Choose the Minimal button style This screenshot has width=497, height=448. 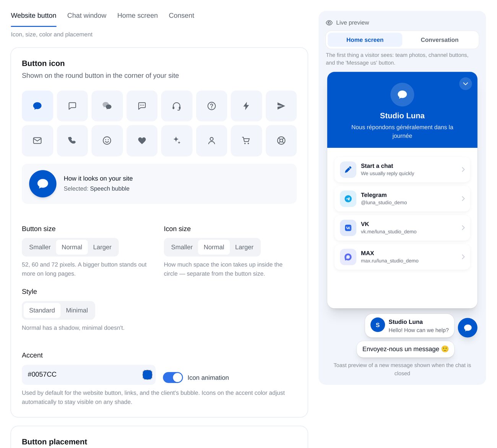[x=77, y=311]
